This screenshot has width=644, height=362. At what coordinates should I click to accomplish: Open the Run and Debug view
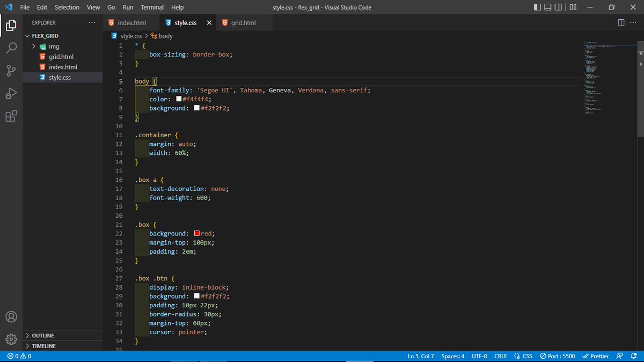(x=11, y=94)
